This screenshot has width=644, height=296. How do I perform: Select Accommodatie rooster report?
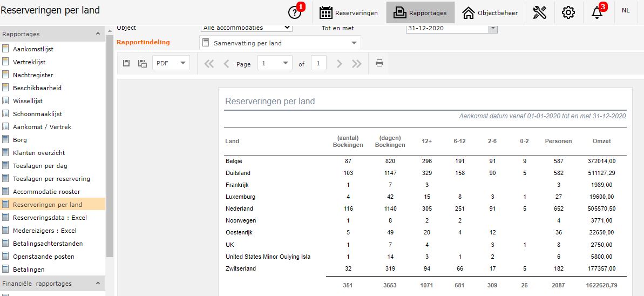click(x=46, y=192)
